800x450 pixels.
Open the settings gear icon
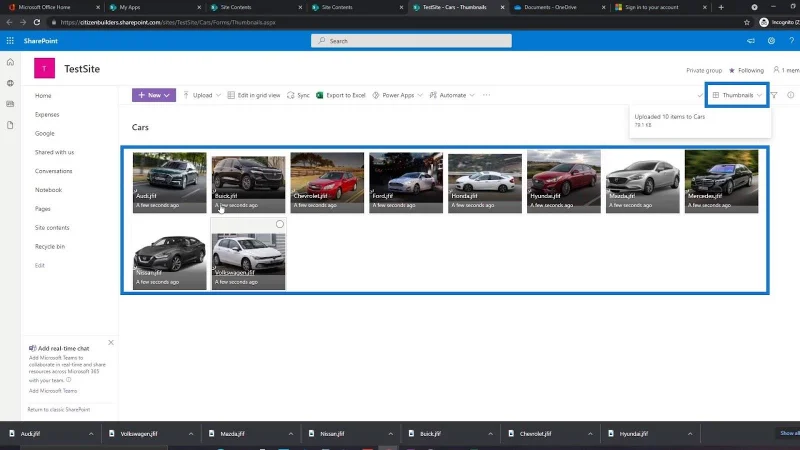tap(771, 41)
